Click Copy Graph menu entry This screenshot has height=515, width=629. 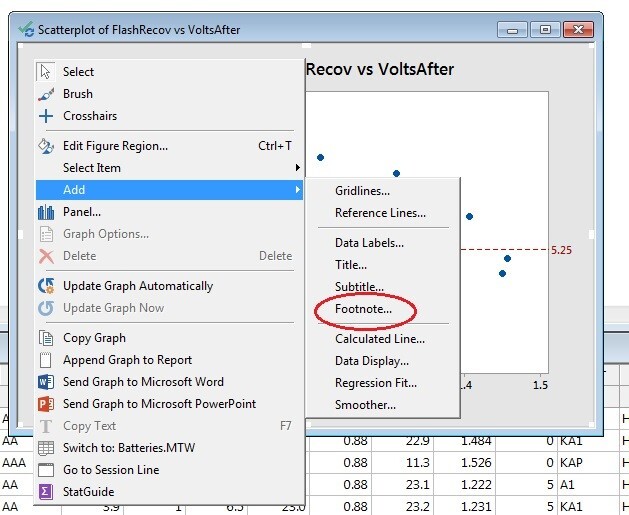point(94,338)
